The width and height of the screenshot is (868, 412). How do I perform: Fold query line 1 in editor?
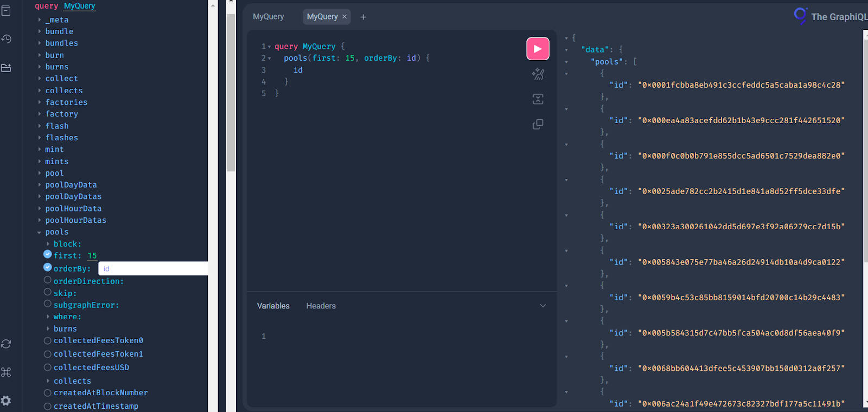(x=270, y=47)
